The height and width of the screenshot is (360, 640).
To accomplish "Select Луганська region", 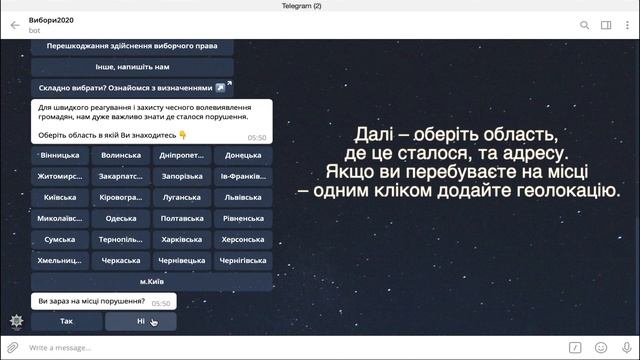I will point(182,198).
